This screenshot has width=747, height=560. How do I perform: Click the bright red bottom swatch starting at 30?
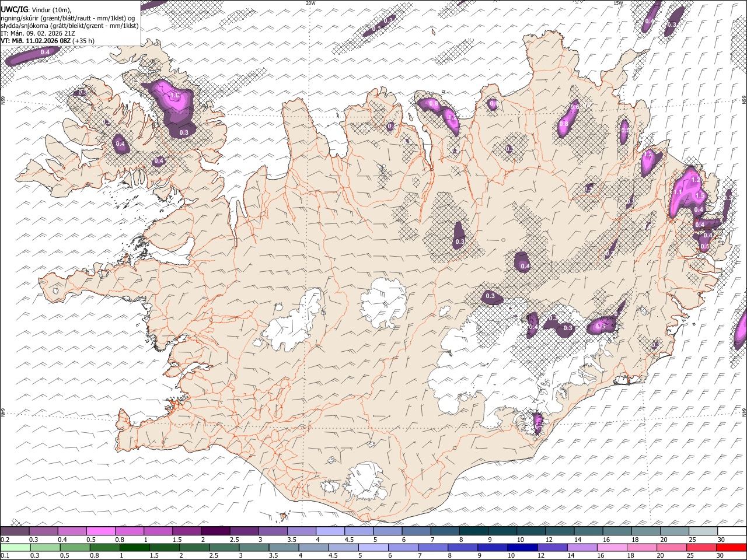click(x=731, y=547)
